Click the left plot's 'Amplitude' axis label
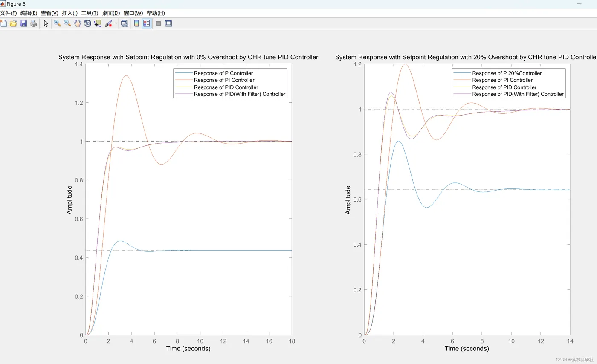597x364 pixels. 70,199
